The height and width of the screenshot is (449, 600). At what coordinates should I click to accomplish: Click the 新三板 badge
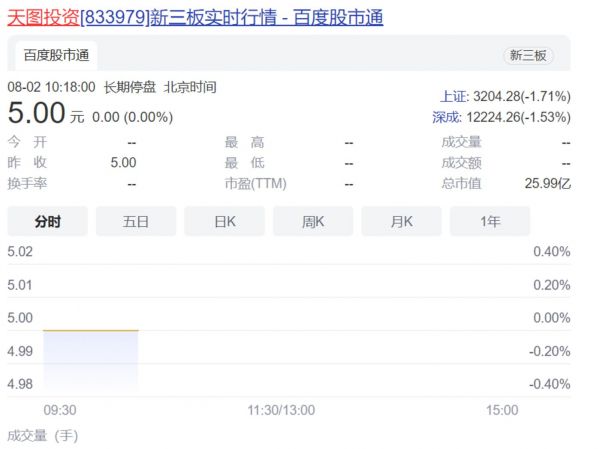(x=528, y=56)
